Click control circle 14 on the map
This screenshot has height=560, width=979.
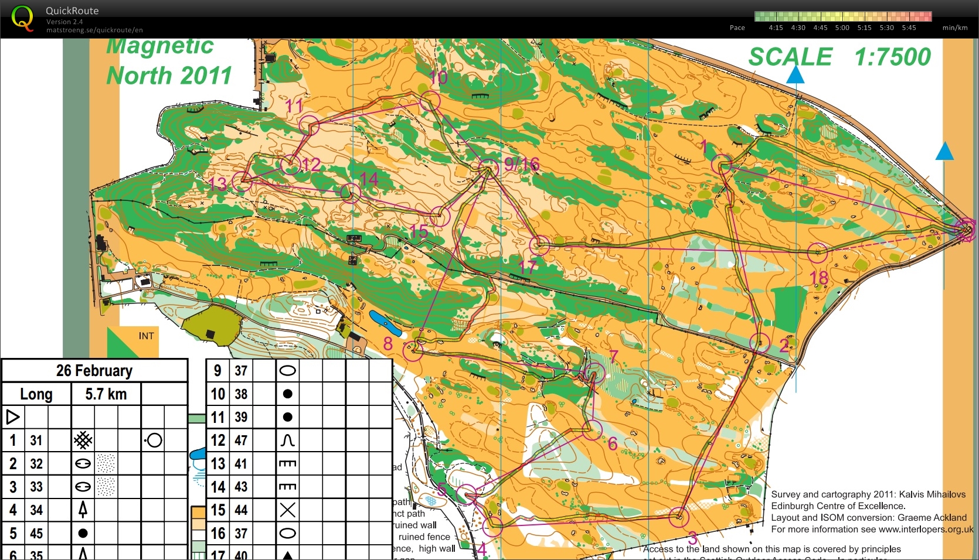pos(351,193)
